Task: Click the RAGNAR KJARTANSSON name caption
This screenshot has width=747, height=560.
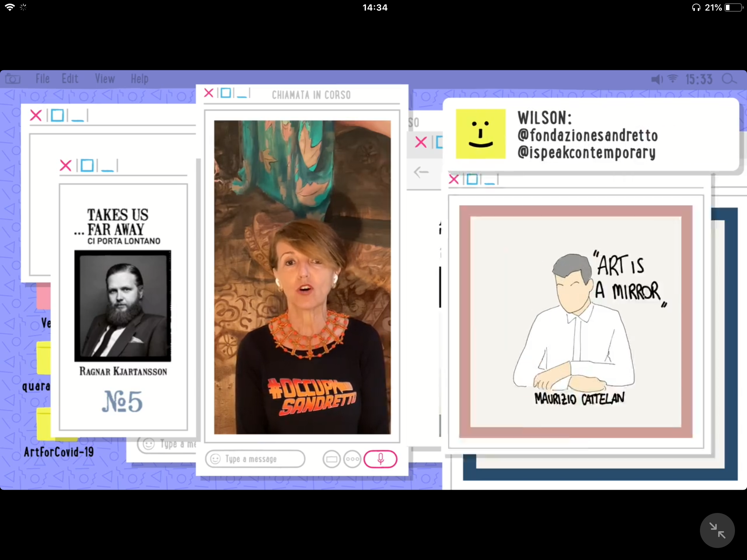Action: click(123, 372)
